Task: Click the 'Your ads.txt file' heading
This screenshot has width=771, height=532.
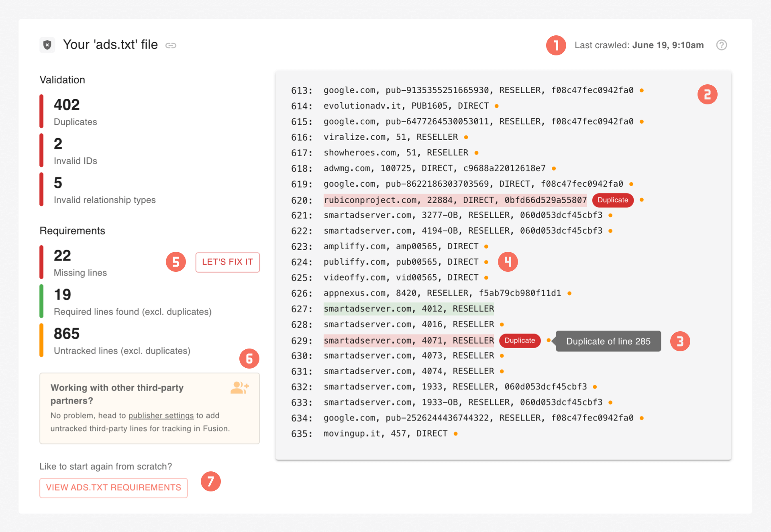Action: click(110, 45)
